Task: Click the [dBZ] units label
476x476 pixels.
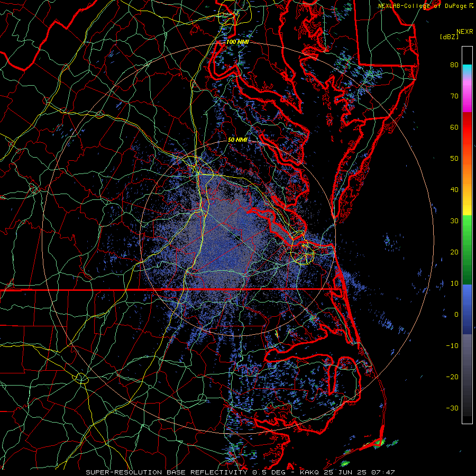Action: (449, 36)
